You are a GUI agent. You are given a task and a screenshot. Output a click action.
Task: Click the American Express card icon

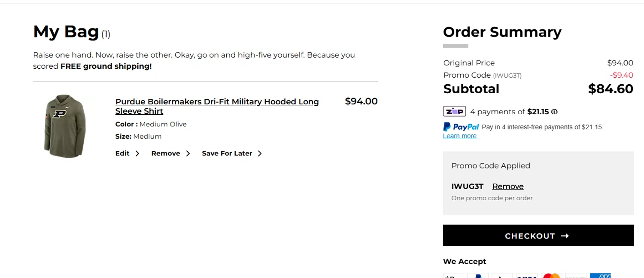[600, 275]
